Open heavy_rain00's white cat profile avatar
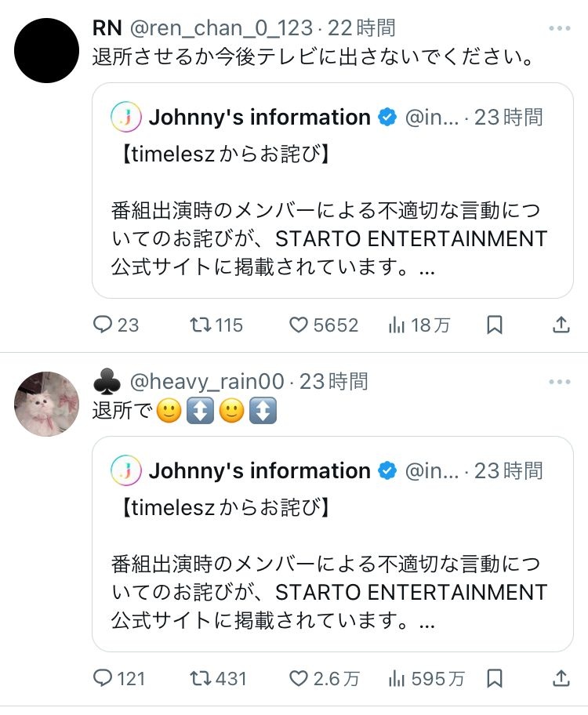 (x=47, y=404)
